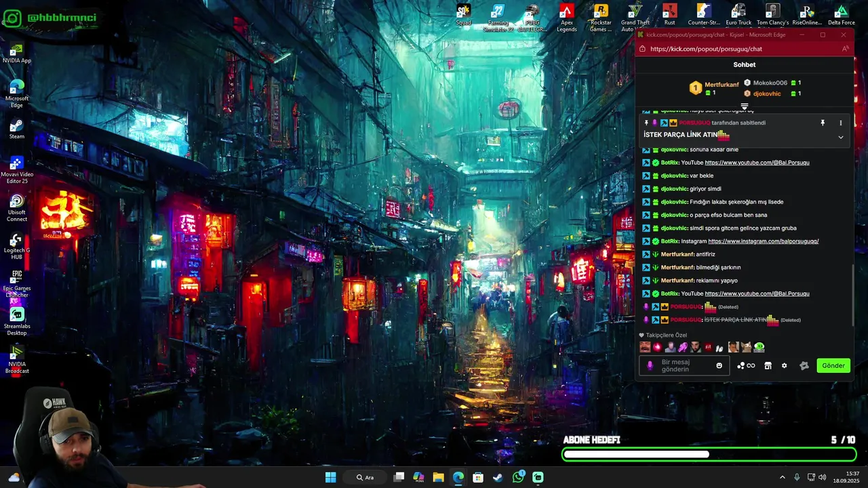Open the first BotRix YouTube link
The width and height of the screenshot is (868, 488).
pyautogui.click(x=757, y=163)
